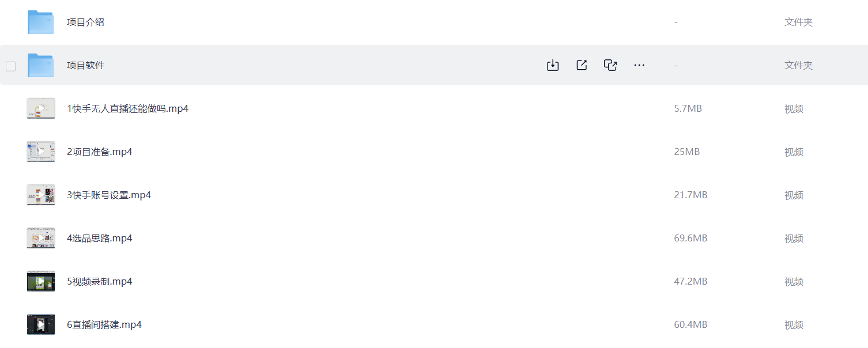Open thumbnail of 4选品思路.mp4
This screenshot has width=868, height=348.
41,238
